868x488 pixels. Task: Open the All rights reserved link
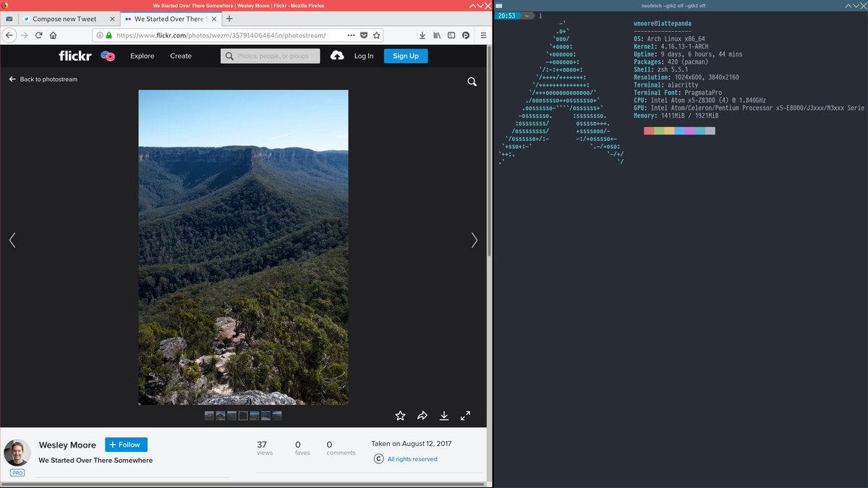(412, 459)
